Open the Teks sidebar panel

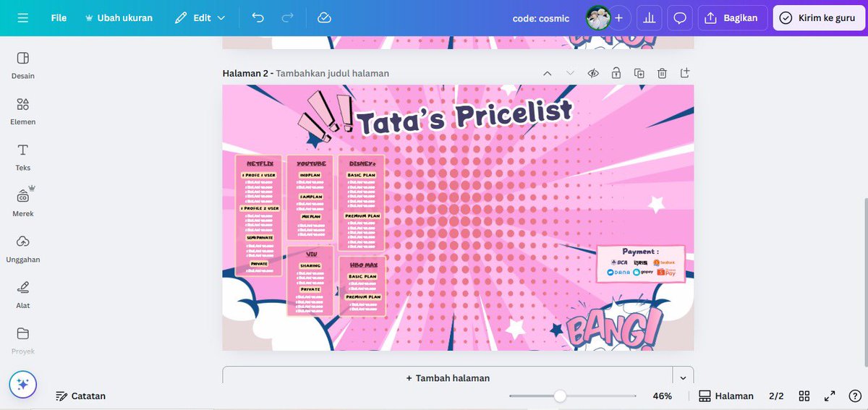tap(23, 157)
